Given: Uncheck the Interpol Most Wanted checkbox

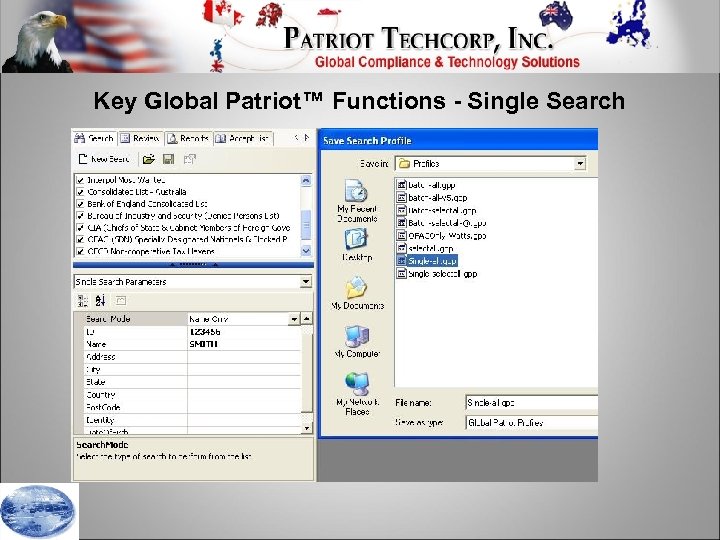Looking at the screenshot, I should [80, 180].
